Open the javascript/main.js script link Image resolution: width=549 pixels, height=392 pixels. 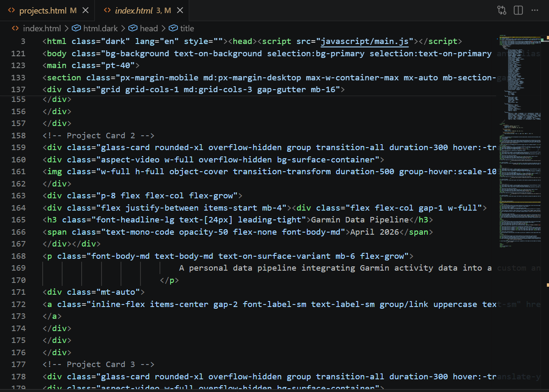[x=364, y=41]
